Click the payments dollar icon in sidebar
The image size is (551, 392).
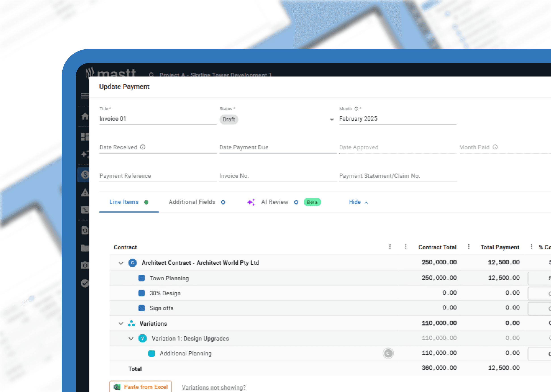pos(85,174)
